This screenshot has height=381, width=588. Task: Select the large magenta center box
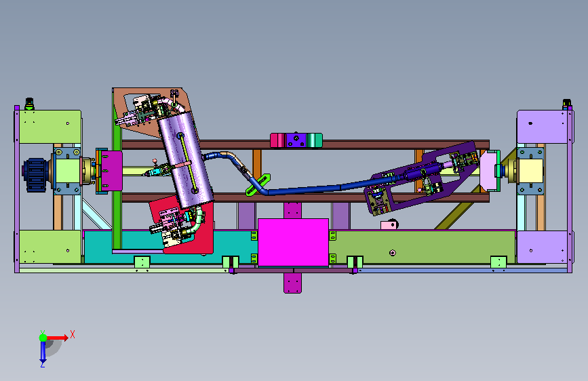pos(293,243)
